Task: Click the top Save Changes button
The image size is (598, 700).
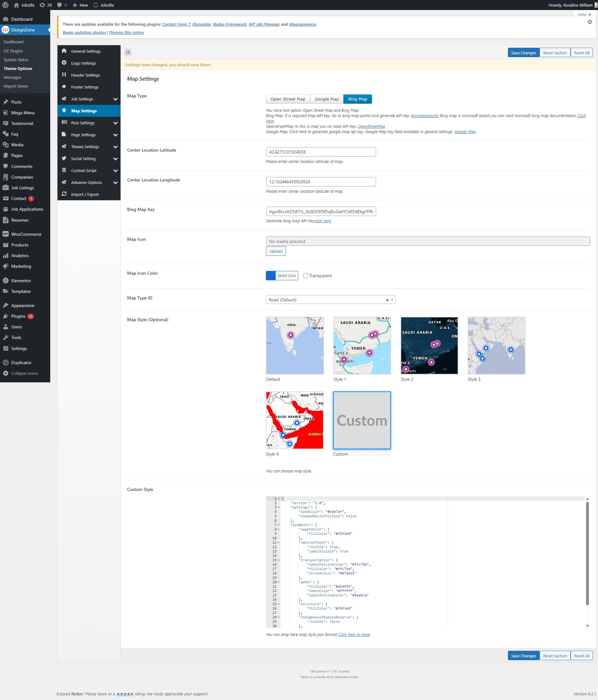Action: point(523,53)
